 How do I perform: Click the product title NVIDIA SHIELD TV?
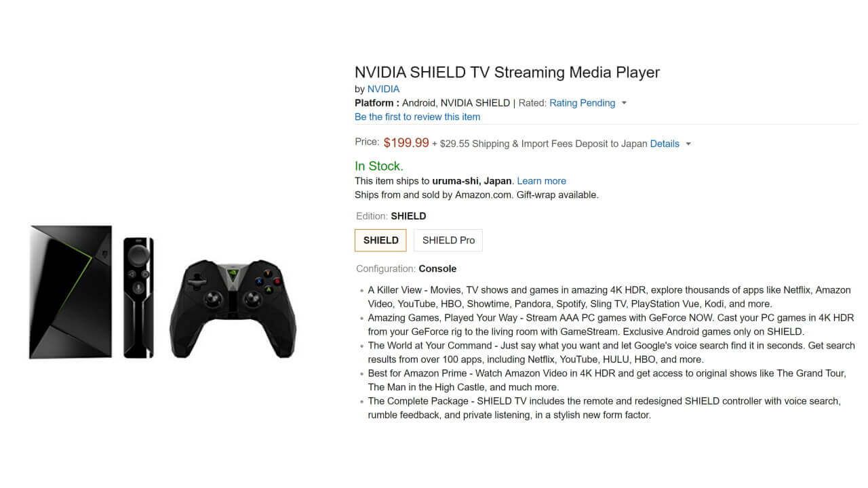point(507,72)
